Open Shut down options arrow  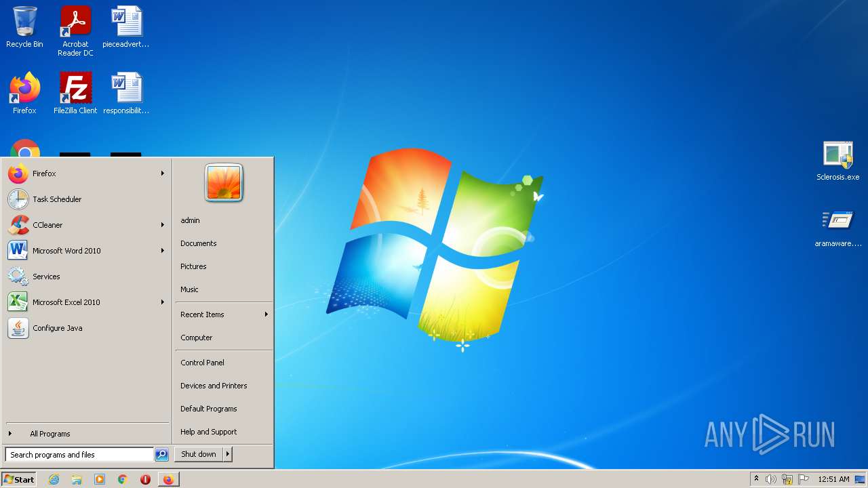coord(228,454)
